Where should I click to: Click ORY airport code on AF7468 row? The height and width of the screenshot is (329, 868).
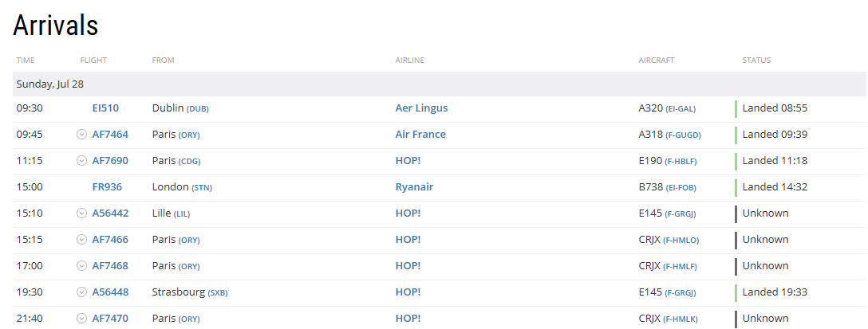point(189,267)
